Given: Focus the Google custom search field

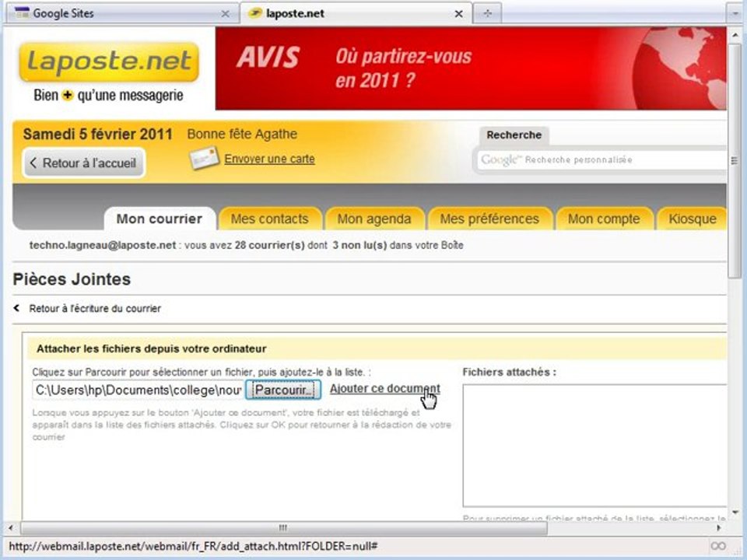Looking at the screenshot, I should 601,160.
